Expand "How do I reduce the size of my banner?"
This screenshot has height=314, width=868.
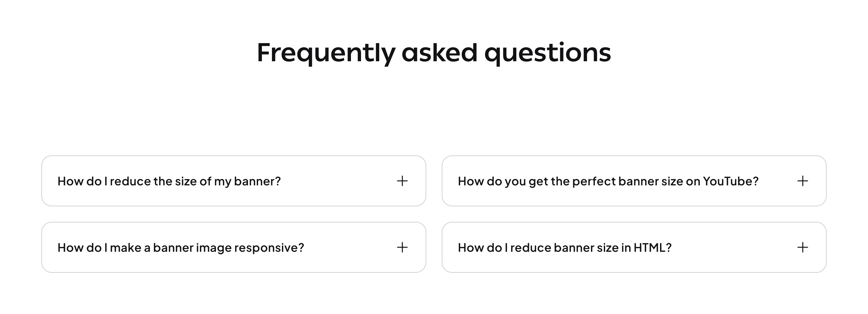pyautogui.click(x=233, y=181)
